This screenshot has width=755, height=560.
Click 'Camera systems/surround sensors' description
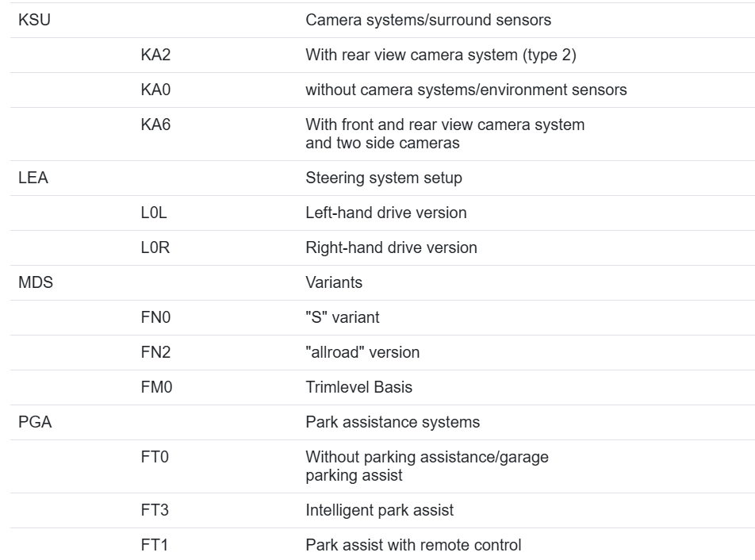[428, 20]
